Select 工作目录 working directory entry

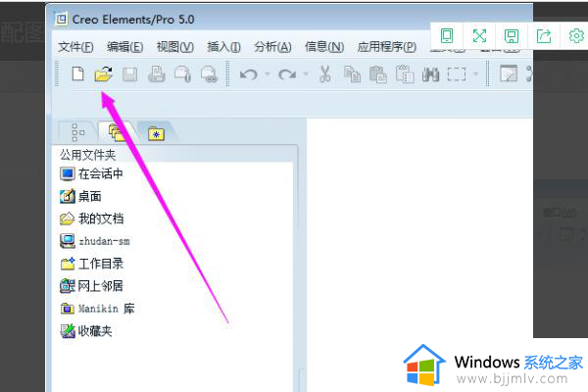pos(91,264)
